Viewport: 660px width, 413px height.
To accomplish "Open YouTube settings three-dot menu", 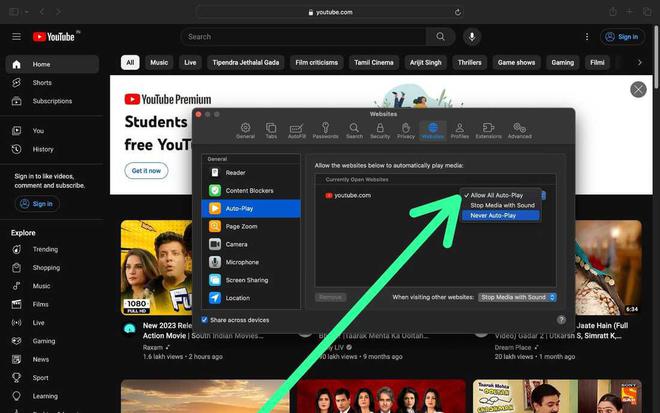I will (587, 37).
